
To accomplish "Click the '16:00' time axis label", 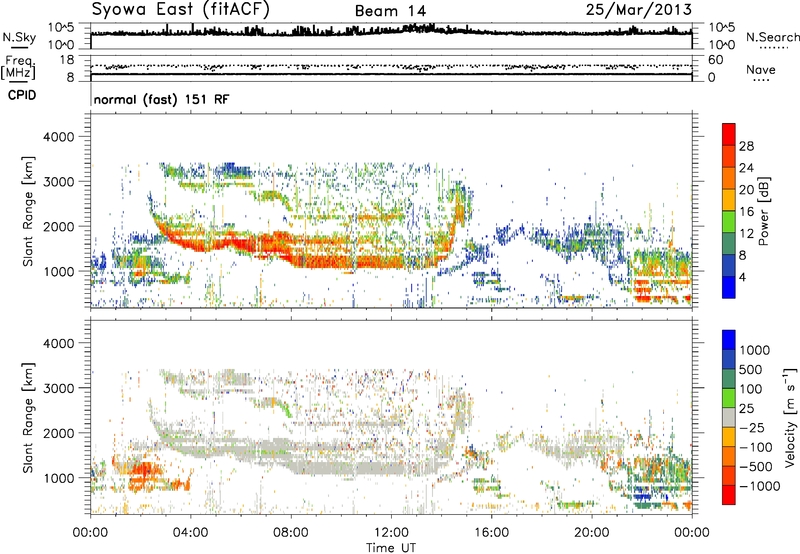I will [491, 533].
